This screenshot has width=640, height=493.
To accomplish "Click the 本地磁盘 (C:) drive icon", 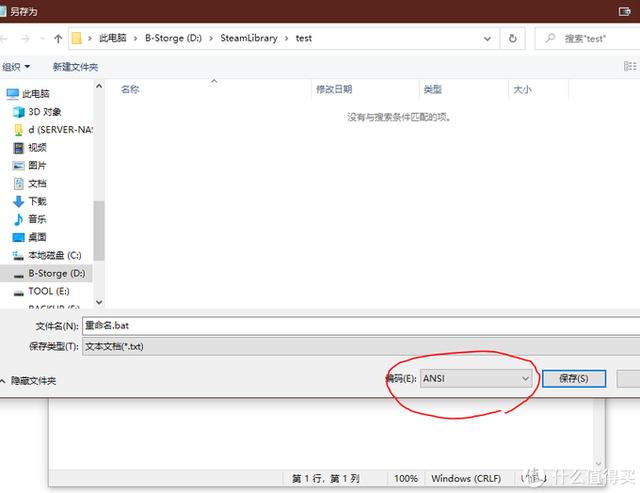I will pyautogui.click(x=18, y=256).
